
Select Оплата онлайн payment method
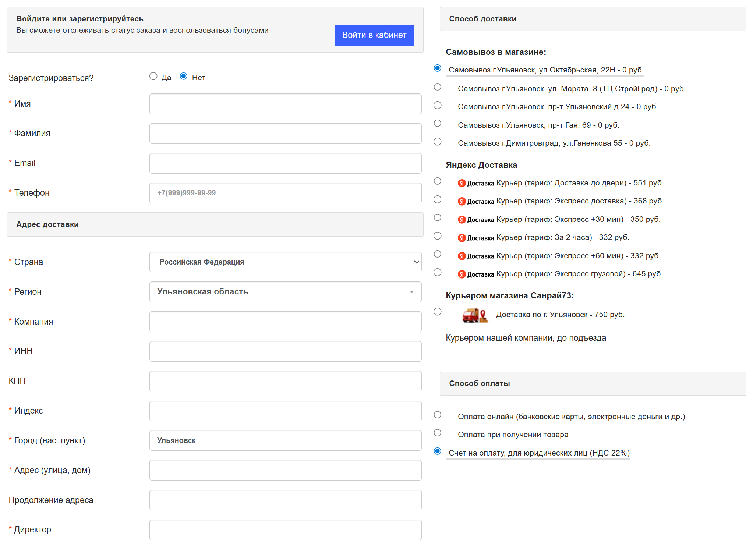[437, 415]
